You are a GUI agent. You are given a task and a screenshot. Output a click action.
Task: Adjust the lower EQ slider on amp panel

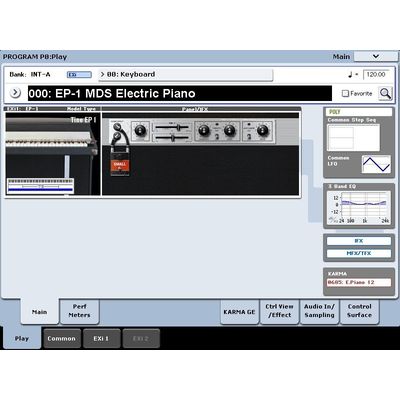172,137
